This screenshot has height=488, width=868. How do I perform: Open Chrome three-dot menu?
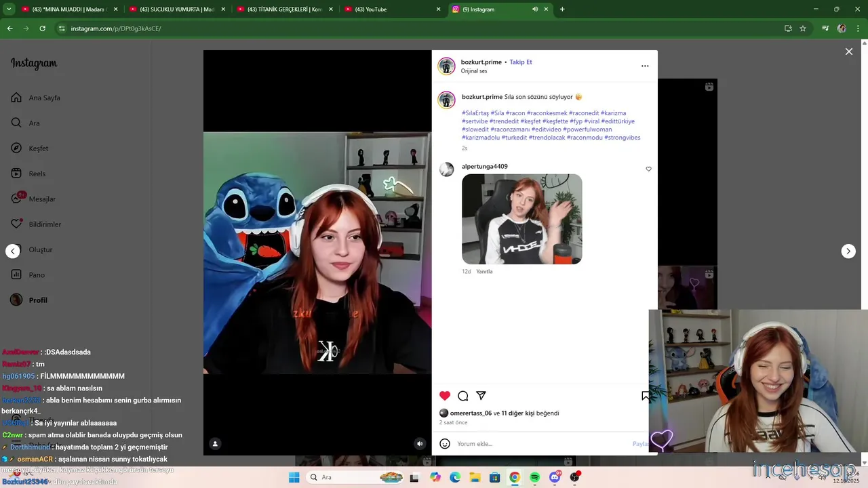(857, 28)
